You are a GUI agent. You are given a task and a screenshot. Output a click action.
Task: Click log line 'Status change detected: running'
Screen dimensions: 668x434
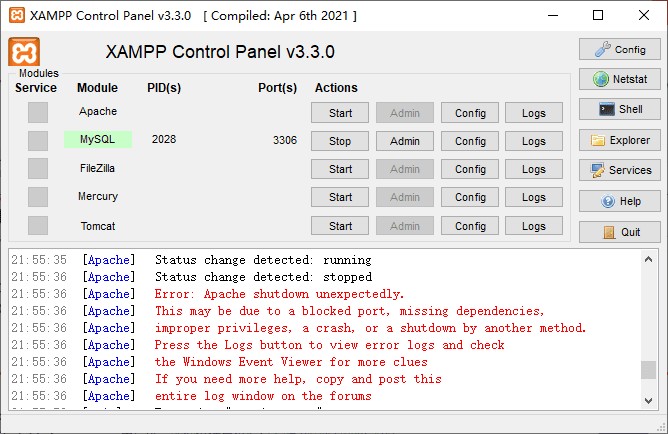coord(263,260)
